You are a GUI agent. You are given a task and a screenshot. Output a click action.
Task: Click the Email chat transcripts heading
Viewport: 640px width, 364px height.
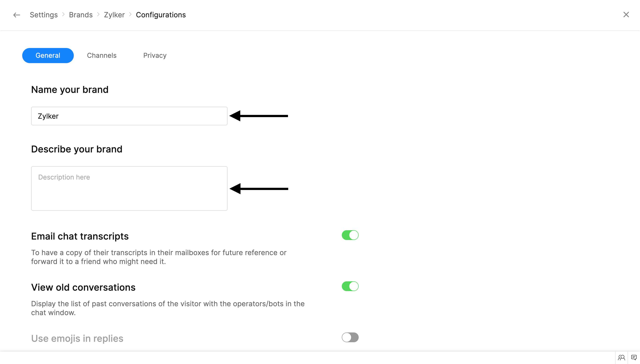pos(80,236)
